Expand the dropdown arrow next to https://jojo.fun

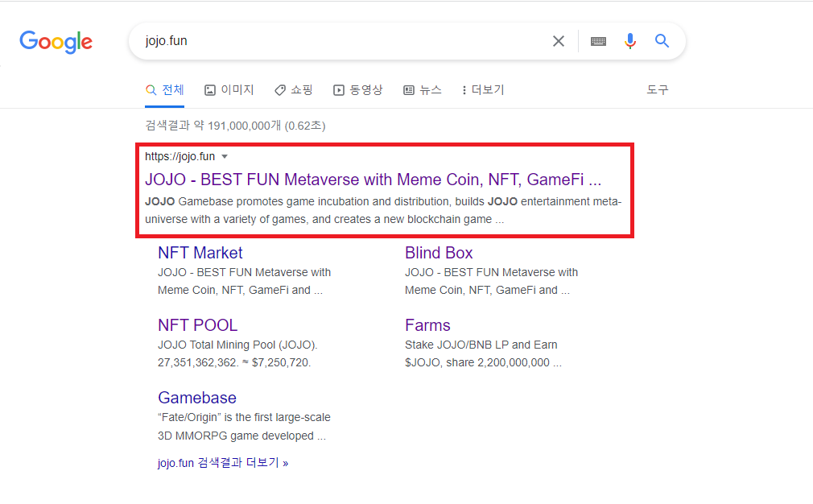click(225, 156)
